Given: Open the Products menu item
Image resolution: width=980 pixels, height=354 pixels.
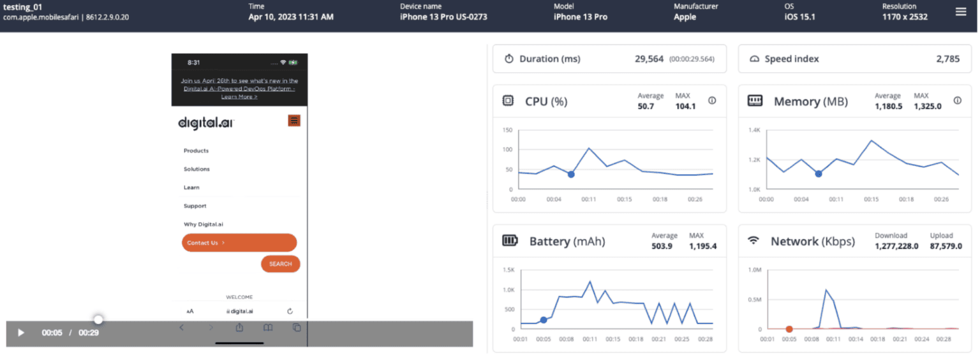Looking at the screenshot, I should click(x=196, y=151).
